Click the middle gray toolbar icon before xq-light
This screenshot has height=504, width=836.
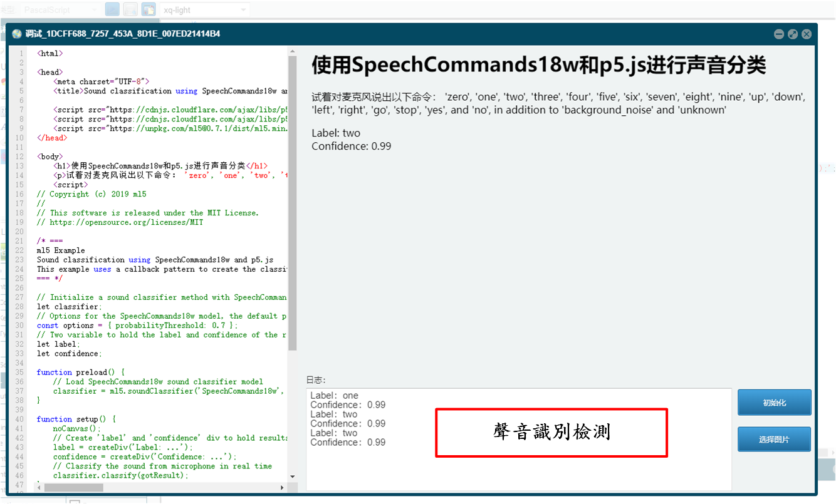coord(130,10)
